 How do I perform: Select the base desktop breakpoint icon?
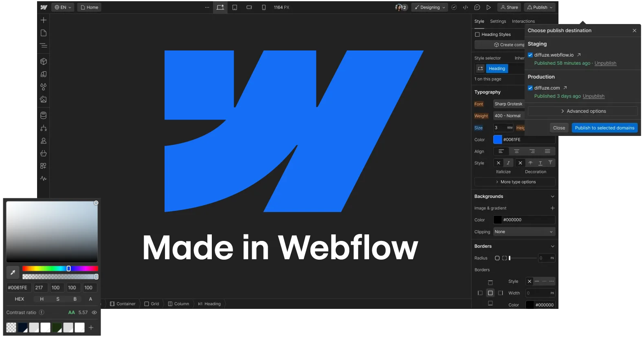pyautogui.click(x=220, y=7)
